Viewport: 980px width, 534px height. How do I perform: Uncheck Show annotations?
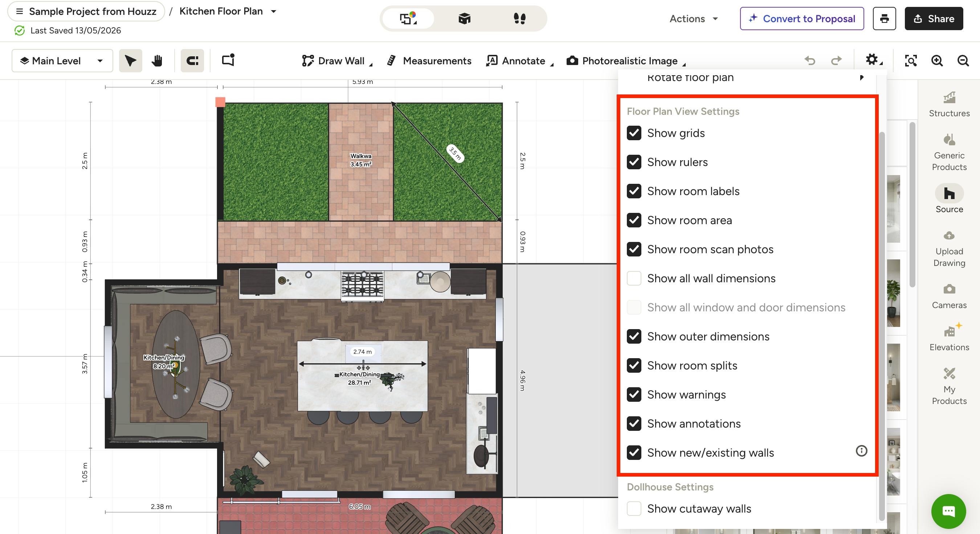(634, 424)
